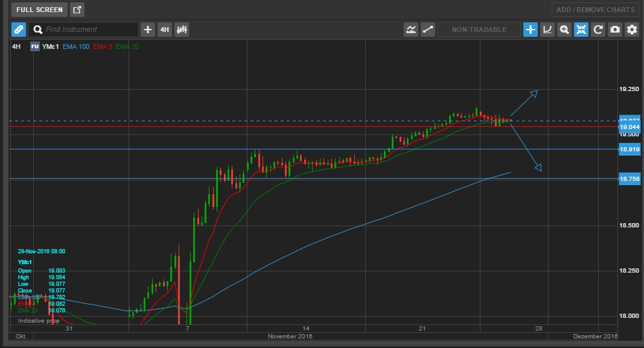The height and width of the screenshot is (348, 644).
Task: Click the FULL SCREEN button
Action: [39, 10]
